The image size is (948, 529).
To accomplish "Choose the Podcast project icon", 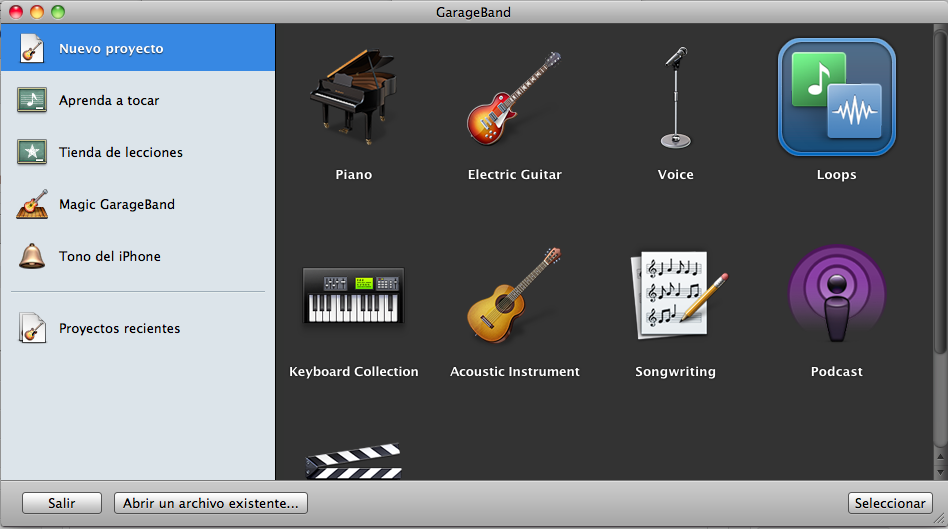I will point(837,294).
